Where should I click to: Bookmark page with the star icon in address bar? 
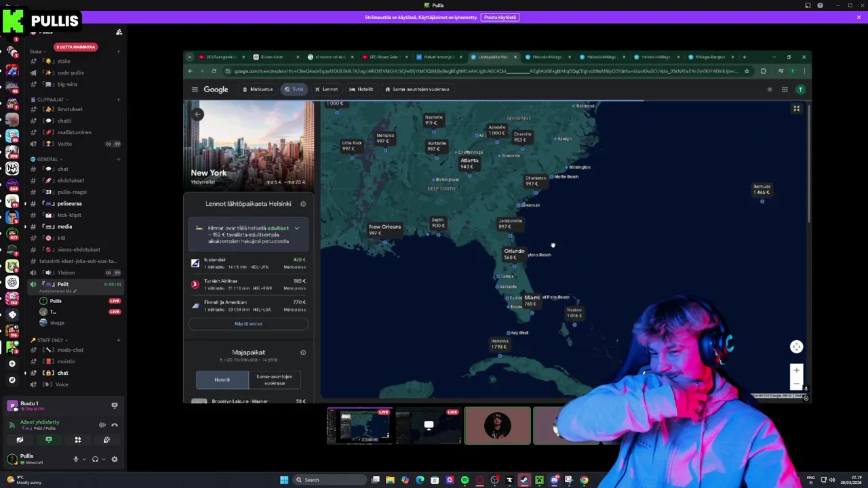pyautogui.click(x=747, y=71)
